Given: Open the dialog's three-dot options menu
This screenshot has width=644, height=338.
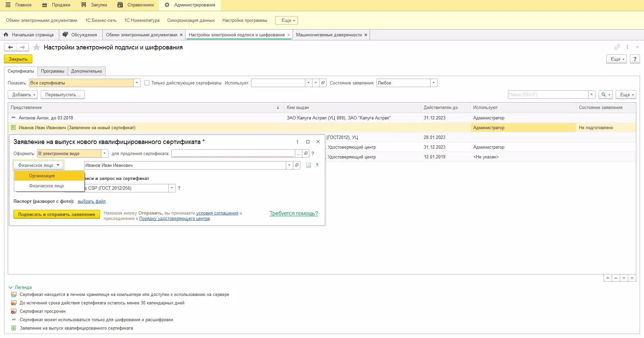Looking at the screenshot, I should coord(297,142).
